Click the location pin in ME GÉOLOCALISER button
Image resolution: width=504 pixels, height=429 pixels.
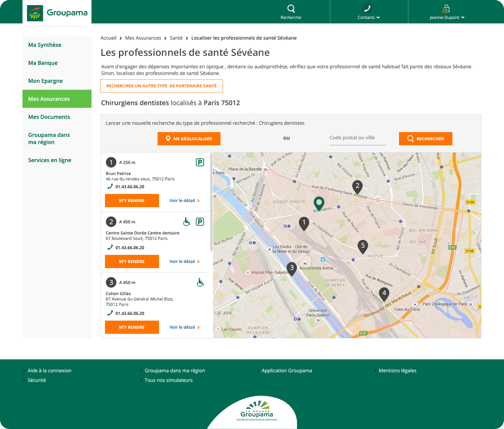[x=168, y=138]
